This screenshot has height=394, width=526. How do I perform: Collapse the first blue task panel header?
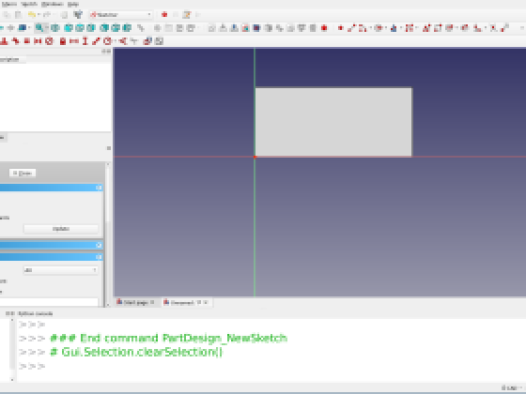click(x=99, y=188)
